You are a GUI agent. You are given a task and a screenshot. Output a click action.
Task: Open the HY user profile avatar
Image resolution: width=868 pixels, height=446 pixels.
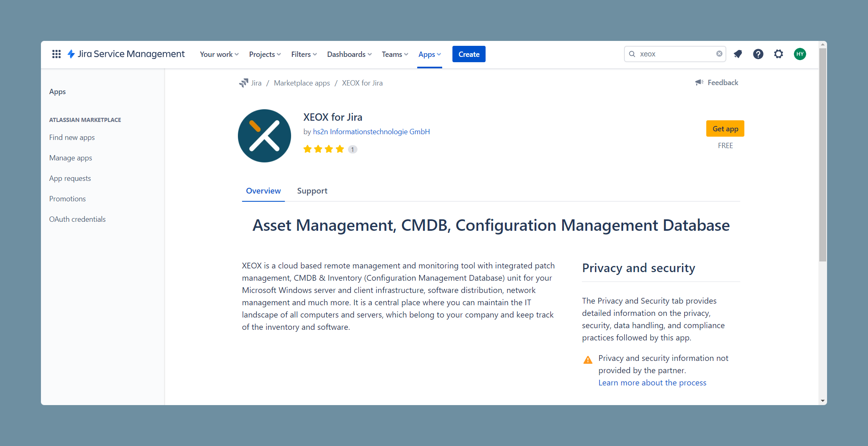(800, 54)
